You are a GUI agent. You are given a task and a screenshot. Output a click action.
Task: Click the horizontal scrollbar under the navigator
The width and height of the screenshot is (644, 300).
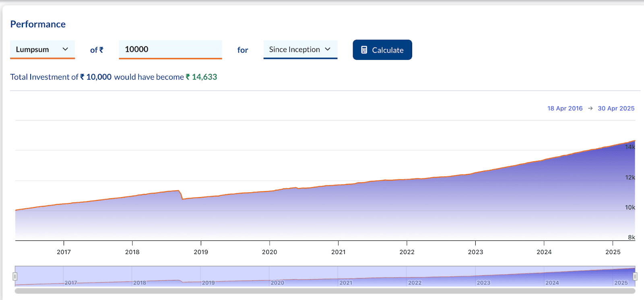pyautogui.click(x=325, y=291)
